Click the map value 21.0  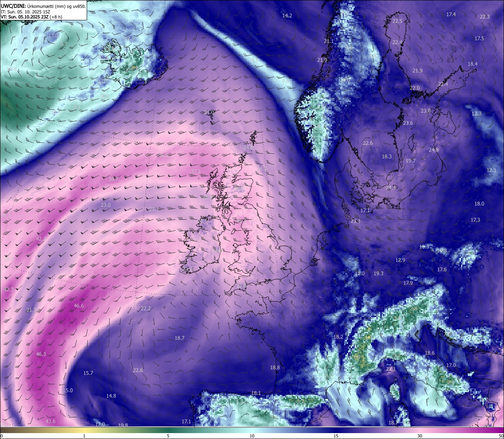tap(209, 113)
